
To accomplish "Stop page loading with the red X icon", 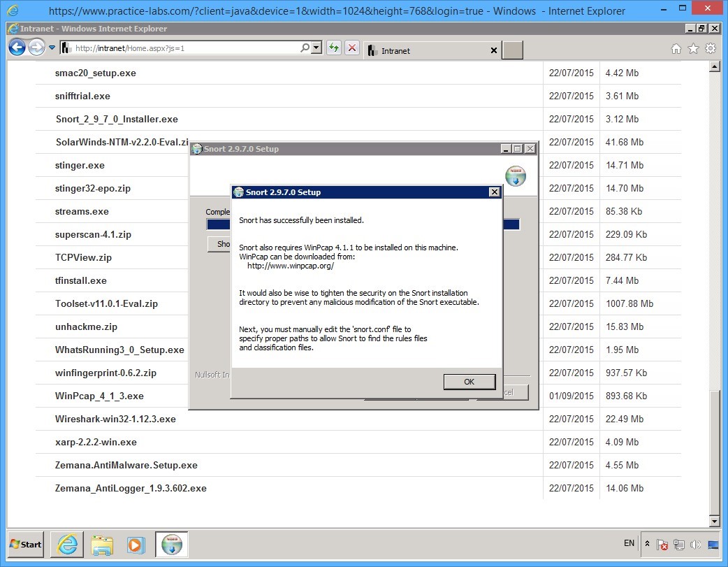I will pyautogui.click(x=351, y=48).
